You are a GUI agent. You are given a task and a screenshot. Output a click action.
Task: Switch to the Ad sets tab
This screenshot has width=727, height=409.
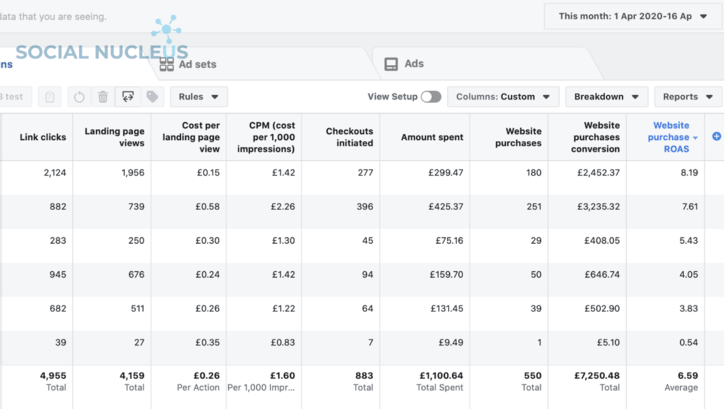196,64
